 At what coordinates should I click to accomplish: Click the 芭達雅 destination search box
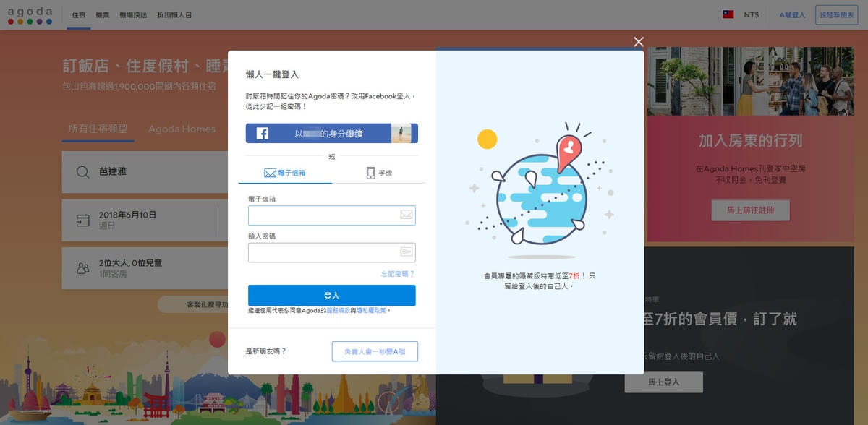point(145,172)
